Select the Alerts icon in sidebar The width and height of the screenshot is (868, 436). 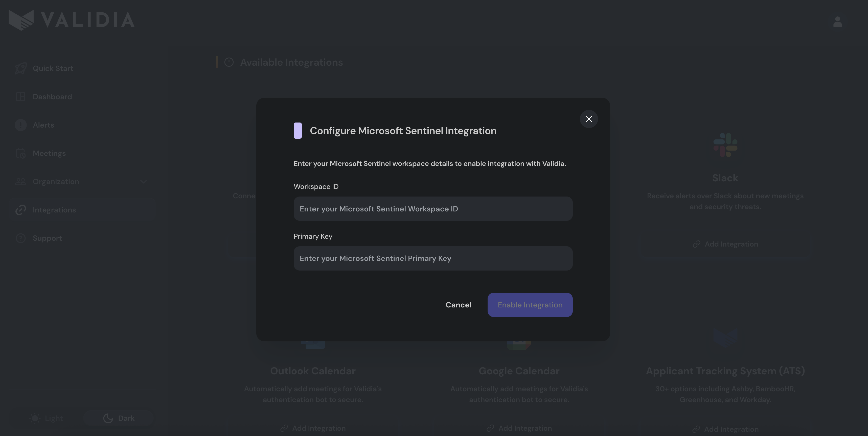pos(20,125)
